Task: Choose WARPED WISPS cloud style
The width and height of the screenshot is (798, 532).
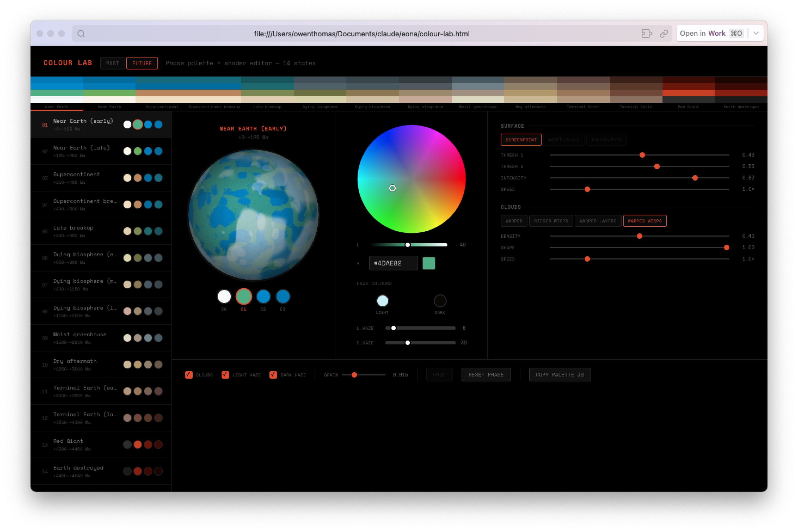Action: coord(645,221)
